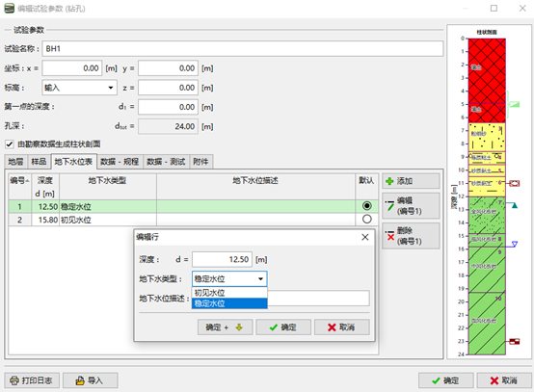This screenshot has height=392, width=534.
Task: Click the red 填土 layer in the profile
Action: click(487, 70)
